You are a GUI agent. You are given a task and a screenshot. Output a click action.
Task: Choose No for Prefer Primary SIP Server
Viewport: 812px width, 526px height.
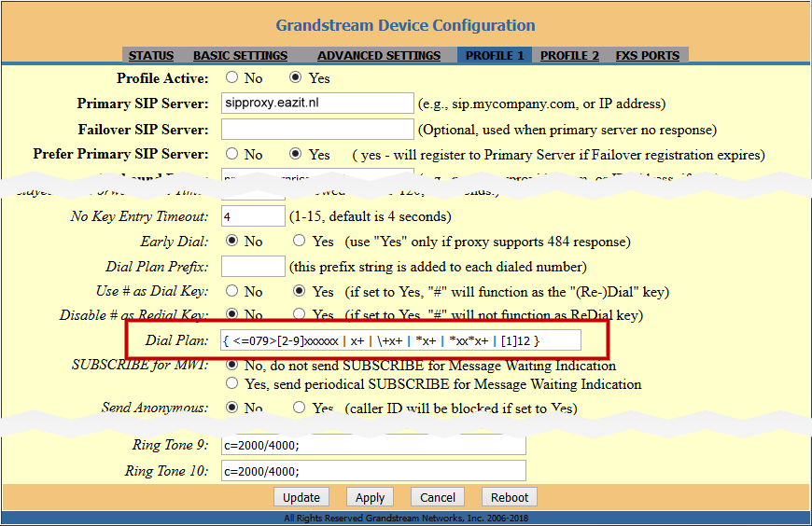click(232, 154)
